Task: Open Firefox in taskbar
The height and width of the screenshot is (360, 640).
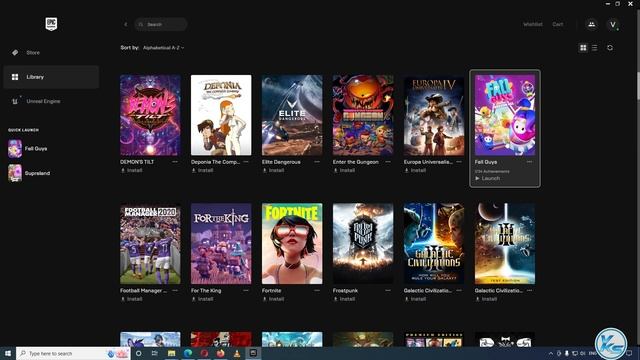Action: coord(220,353)
